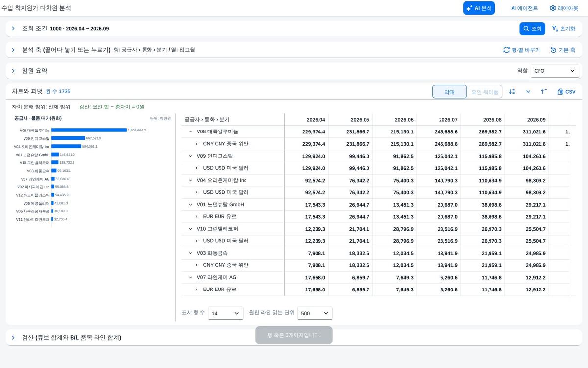Click the 행 축은 3개까지입니다 toast
This screenshot has height=368, width=588.
point(294,335)
